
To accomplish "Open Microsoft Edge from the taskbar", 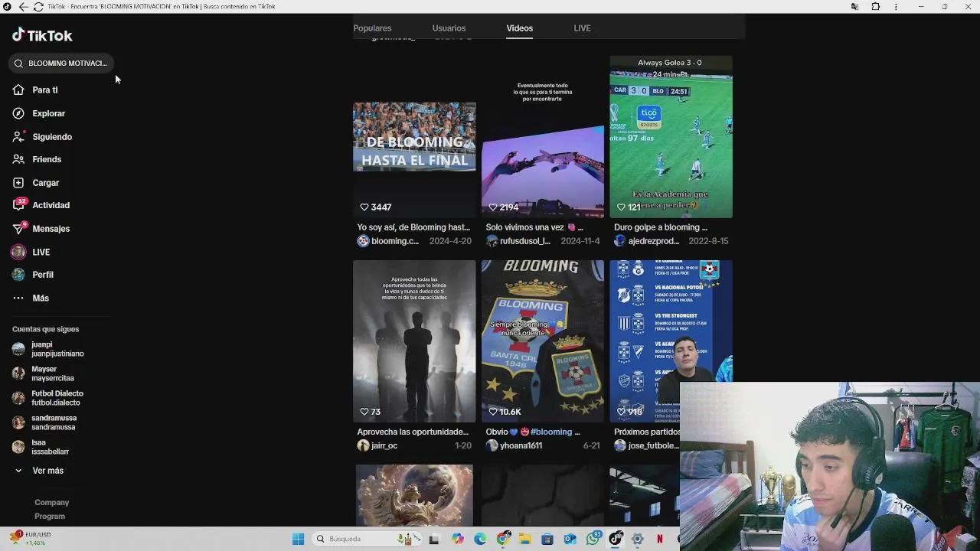I will point(480,539).
